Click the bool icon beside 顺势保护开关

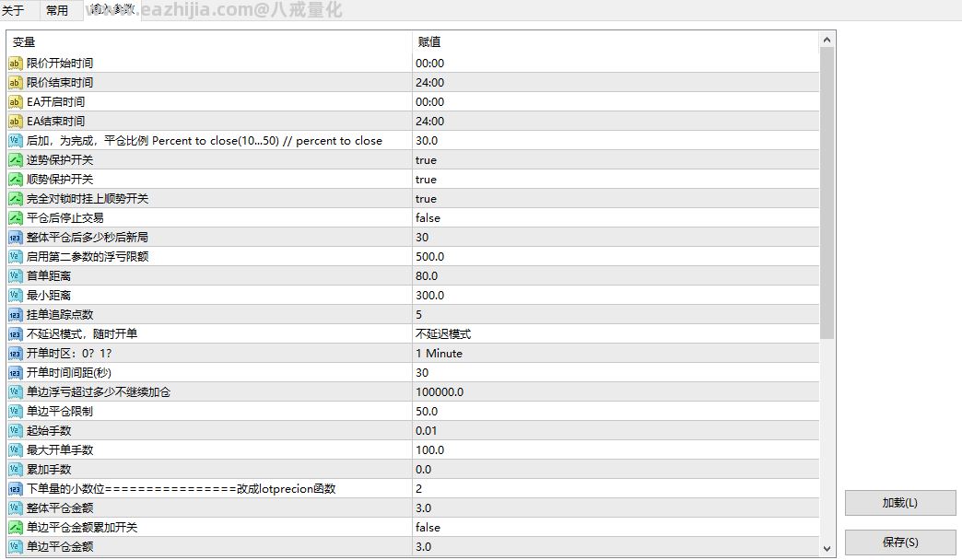(x=16, y=179)
